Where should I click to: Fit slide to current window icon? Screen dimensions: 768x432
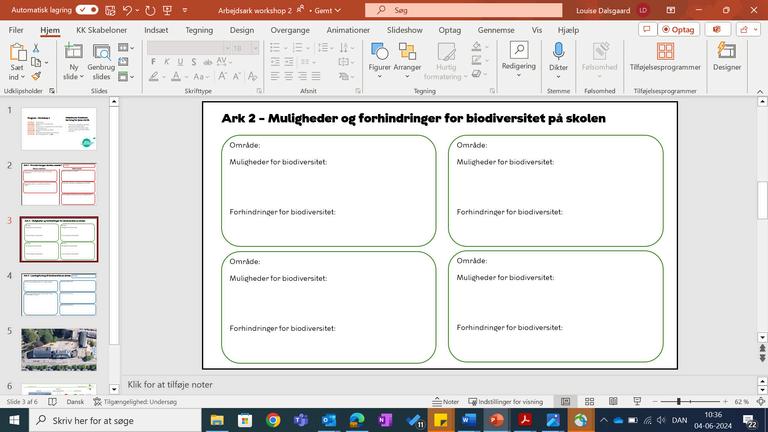(761, 402)
